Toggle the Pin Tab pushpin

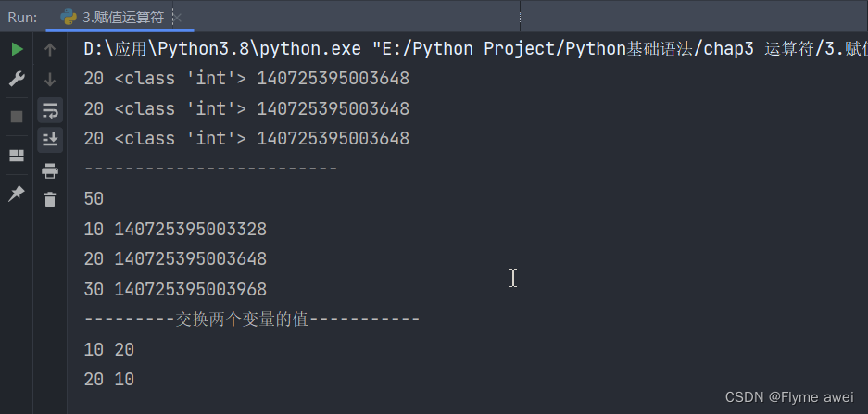17,194
